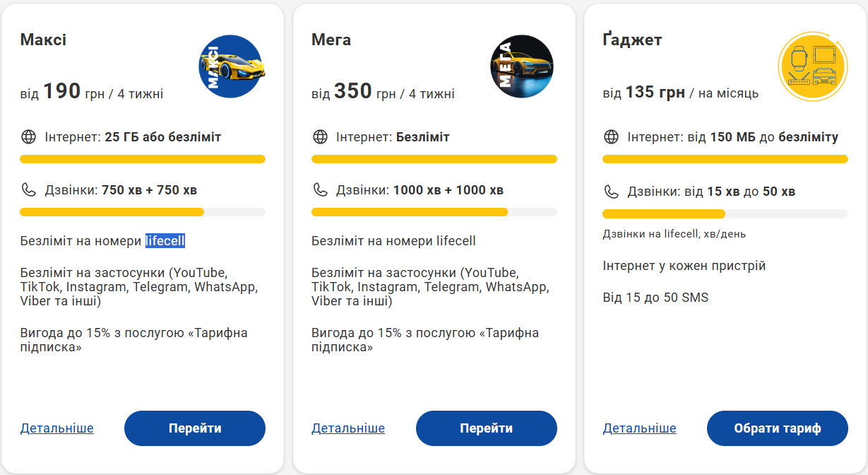
Task: Click the internet progress bar on Максі card
Action: tap(143, 159)
